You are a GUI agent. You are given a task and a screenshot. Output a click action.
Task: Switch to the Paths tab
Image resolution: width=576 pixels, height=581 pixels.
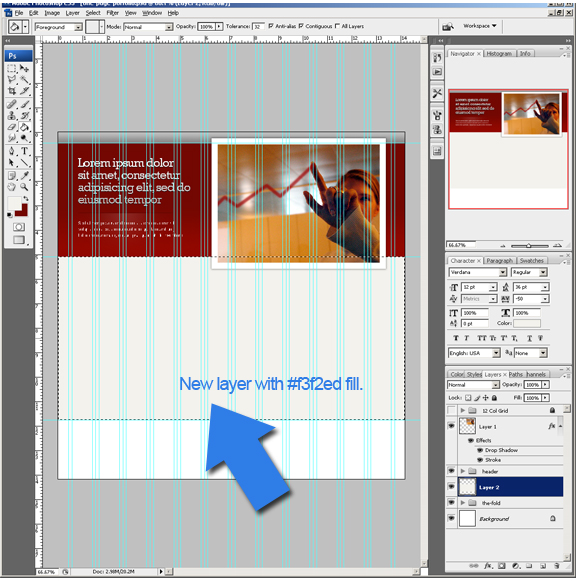click(x=516, y=375)
